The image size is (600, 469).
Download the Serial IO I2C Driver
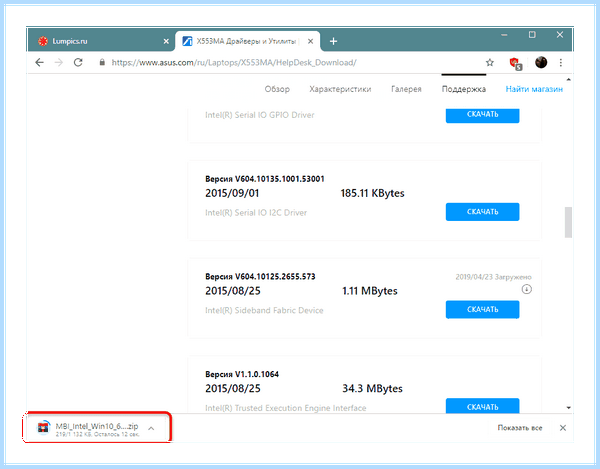(x=482, y=212)
